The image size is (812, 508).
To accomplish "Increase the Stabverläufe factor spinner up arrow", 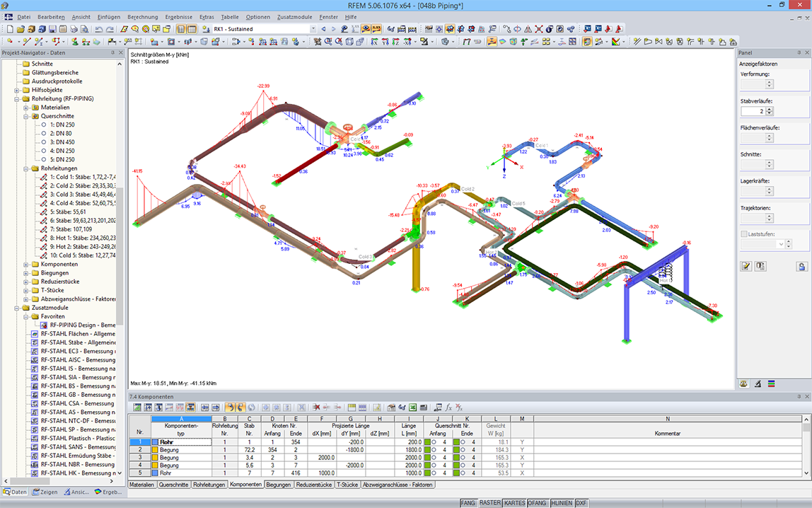I will (770, 109).
